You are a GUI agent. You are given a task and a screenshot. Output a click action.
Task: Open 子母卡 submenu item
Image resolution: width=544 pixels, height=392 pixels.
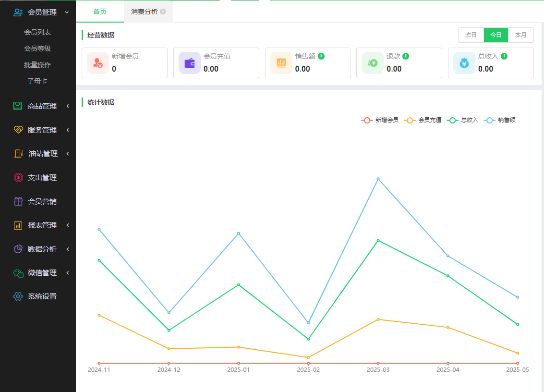click(37, 81)
